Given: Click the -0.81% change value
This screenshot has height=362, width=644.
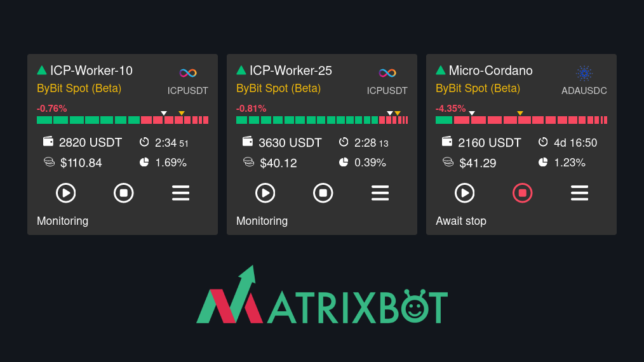Looking at the screenshot, I should 252,109.
